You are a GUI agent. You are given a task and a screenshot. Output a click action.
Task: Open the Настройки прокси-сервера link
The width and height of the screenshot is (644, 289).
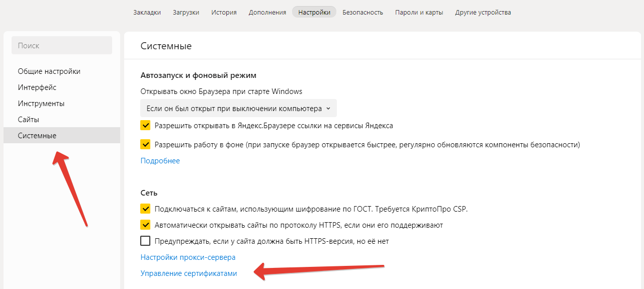coord(188,257)
